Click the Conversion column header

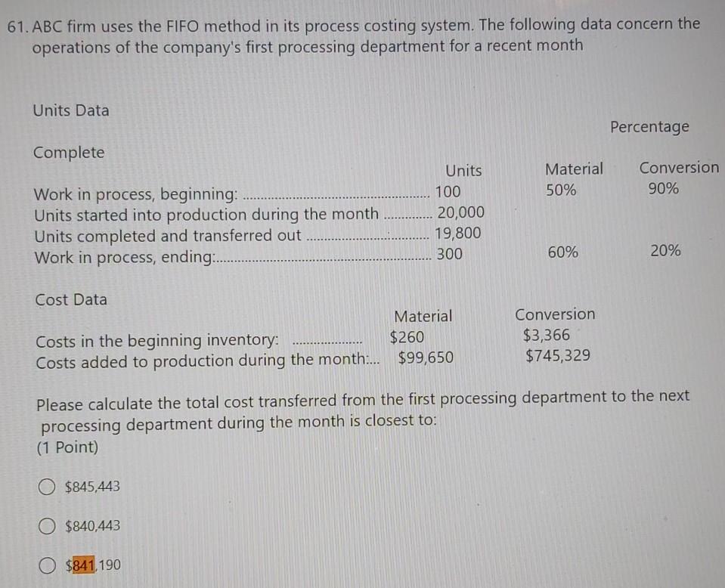point(678,168)
